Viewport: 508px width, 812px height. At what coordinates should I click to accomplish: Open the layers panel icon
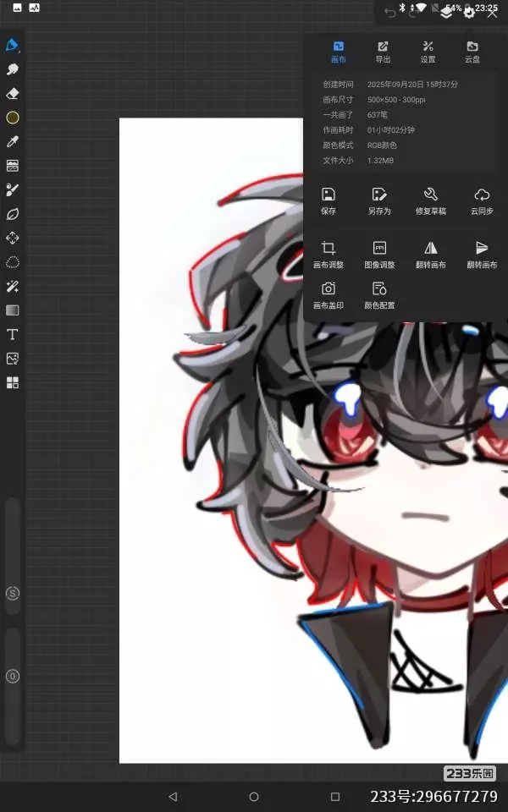(446, 14)
